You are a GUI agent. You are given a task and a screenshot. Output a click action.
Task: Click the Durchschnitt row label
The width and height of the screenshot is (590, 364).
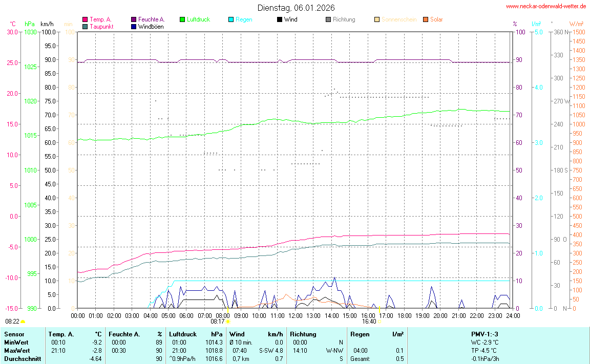tap(21, 359)
